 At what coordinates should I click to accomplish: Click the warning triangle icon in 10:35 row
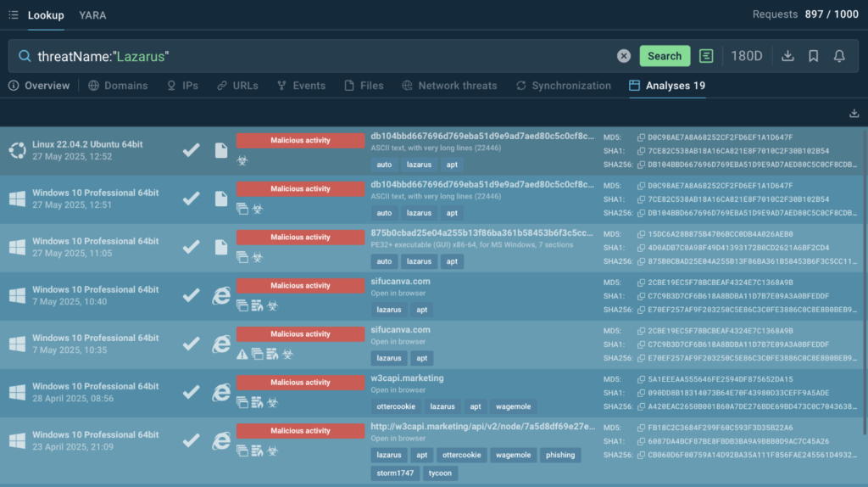click(x=242, y=354)
